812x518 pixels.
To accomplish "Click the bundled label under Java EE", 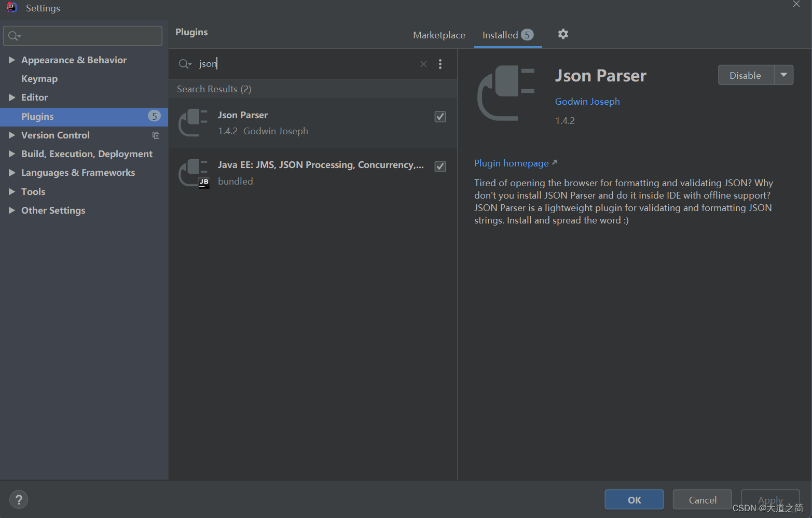I will coord(236,181).
